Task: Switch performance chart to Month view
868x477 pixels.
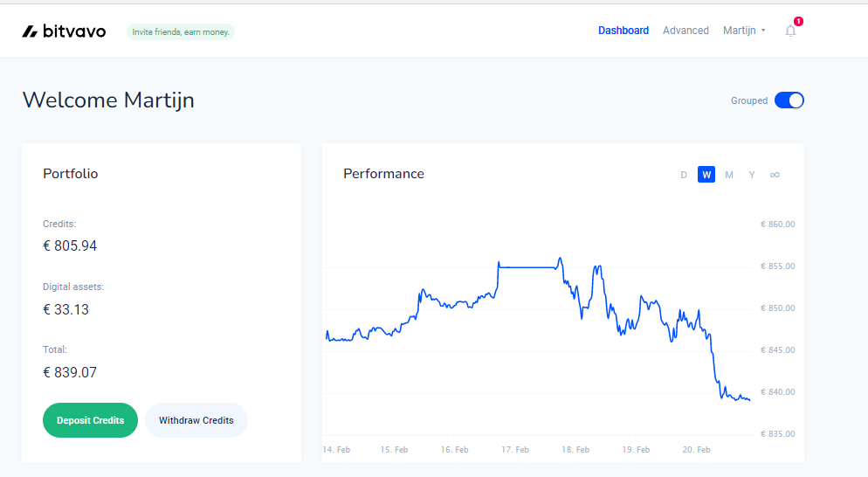Action: 729,175
